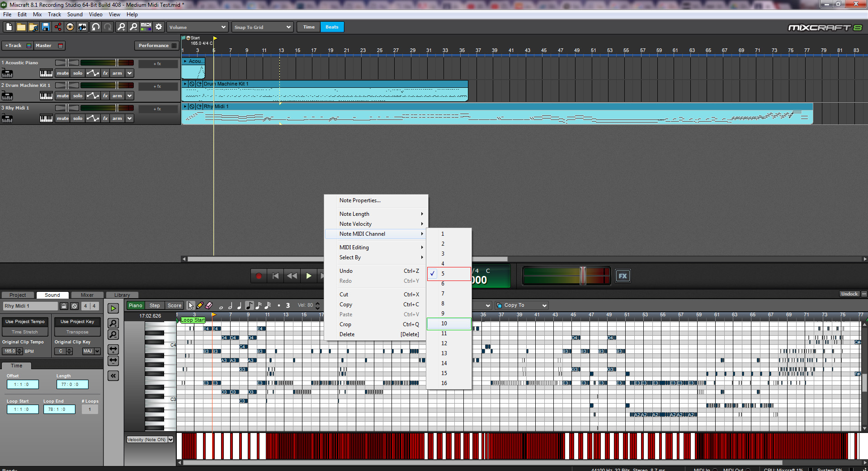Viewport: 868px width, 471px height.
Task: Click the Undo arrow icon in the toolbar
Action: (96, 27)
